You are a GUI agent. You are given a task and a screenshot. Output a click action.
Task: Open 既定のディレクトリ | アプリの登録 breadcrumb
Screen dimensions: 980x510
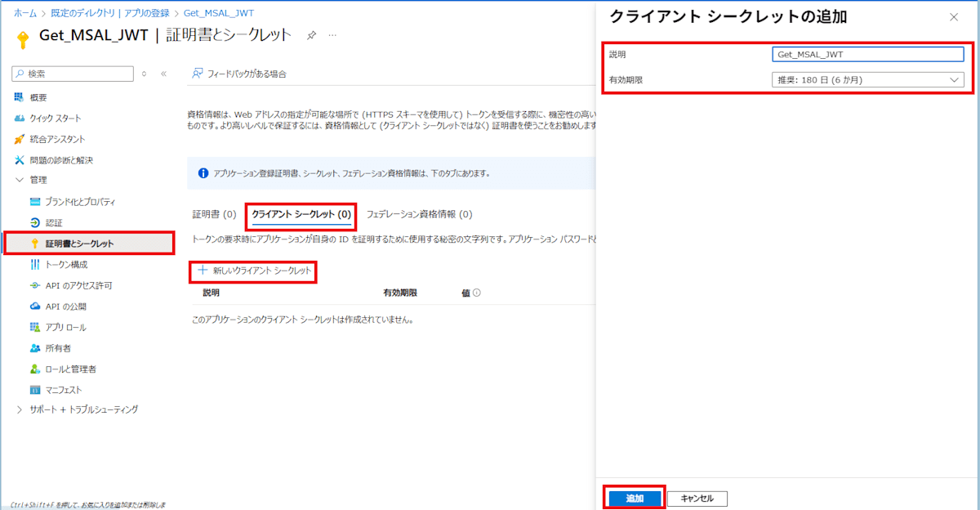click(x=110, y=13)
